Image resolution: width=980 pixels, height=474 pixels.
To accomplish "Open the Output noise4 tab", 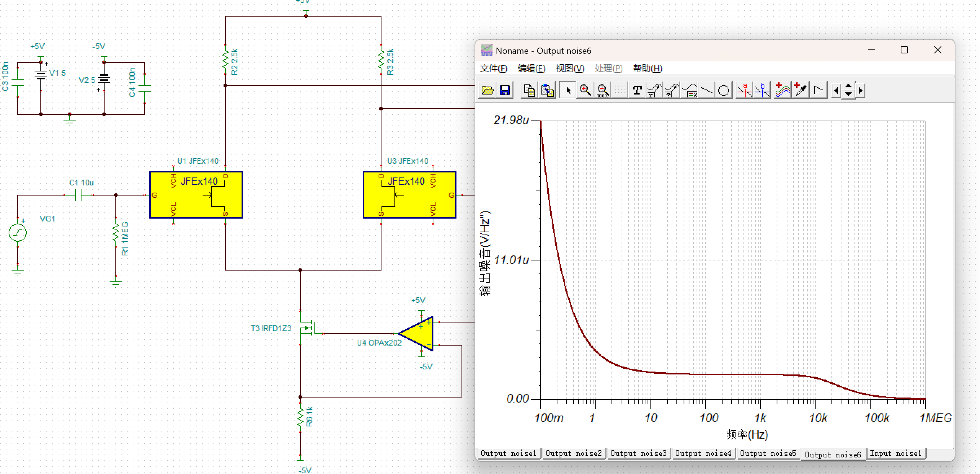I will pos(703,453).
